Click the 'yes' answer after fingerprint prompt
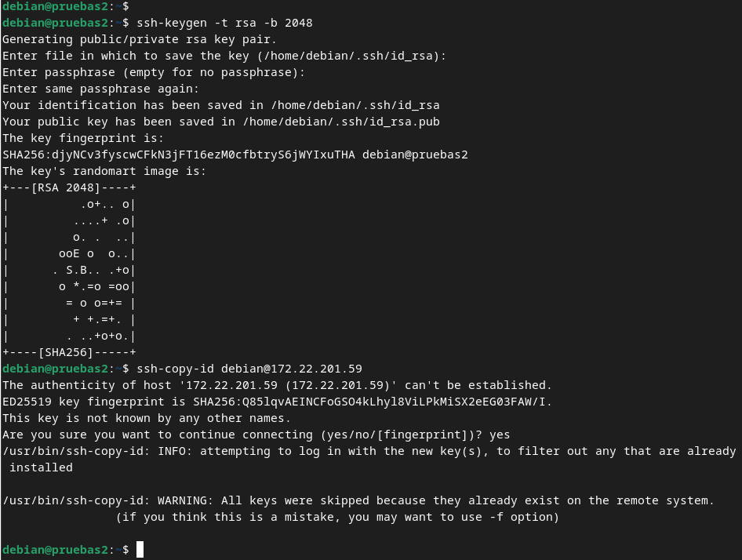 point(500,435)
